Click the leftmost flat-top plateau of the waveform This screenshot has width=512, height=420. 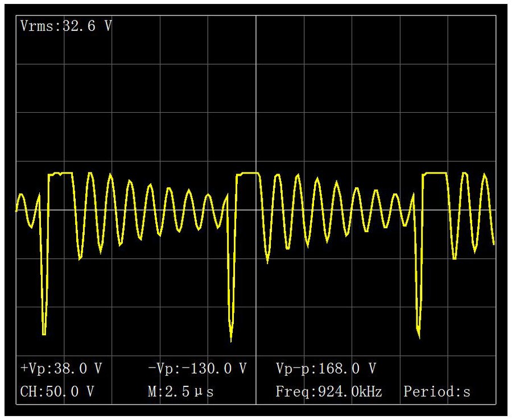pyautogui.click(x=60, y=174)
